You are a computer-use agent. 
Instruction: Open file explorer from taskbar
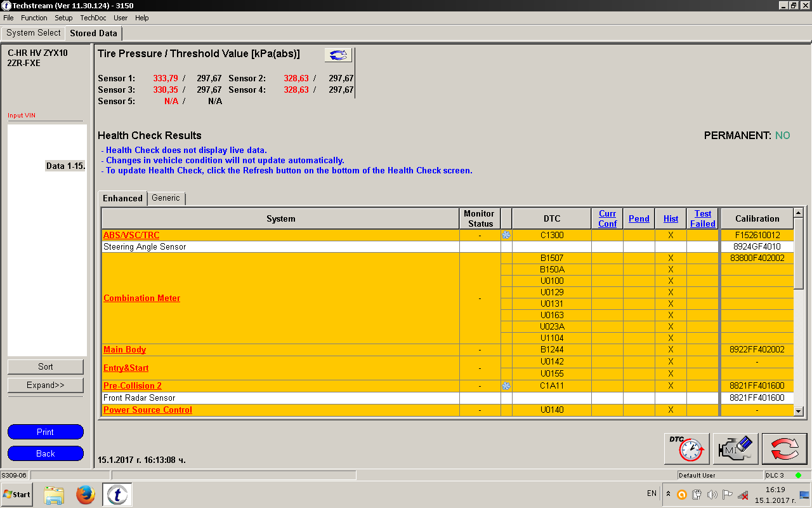[x=54, y=494]
